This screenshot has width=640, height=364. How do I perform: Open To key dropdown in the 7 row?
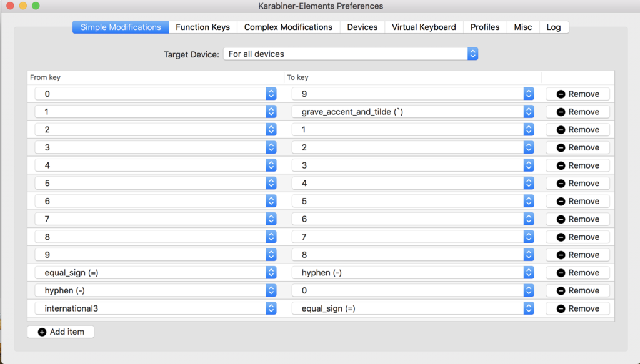pos(413,219)
